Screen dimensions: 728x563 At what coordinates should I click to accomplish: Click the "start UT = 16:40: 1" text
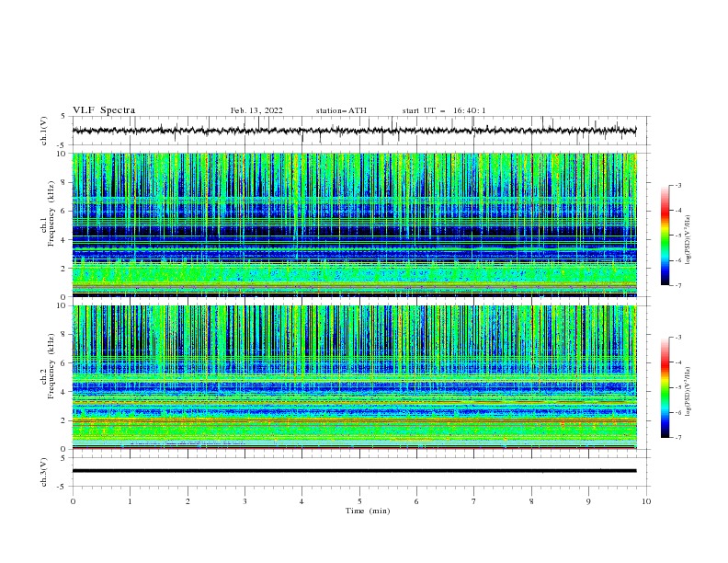(444, 110)
